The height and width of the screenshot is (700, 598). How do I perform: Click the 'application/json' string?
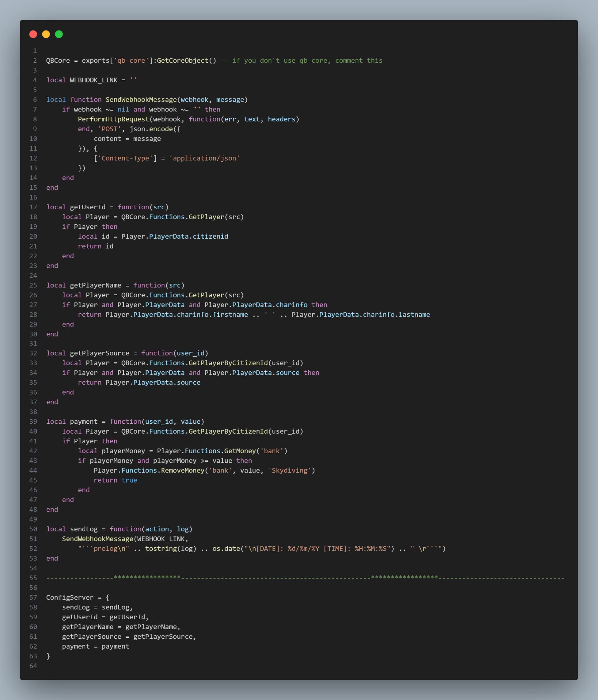[204, 158]
